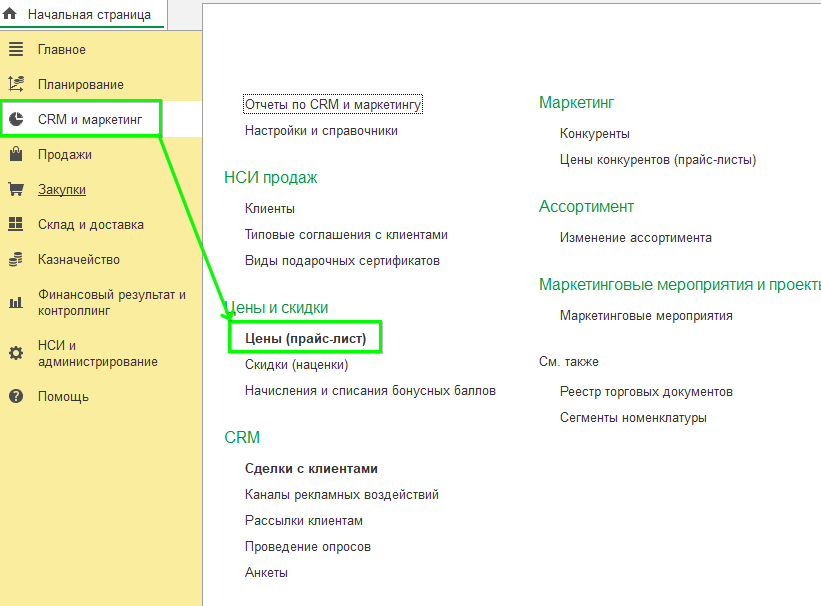Screen dimensions: 821x606
Task: Click the НСИ и администрирование gear icon
Action: point(16,353)
